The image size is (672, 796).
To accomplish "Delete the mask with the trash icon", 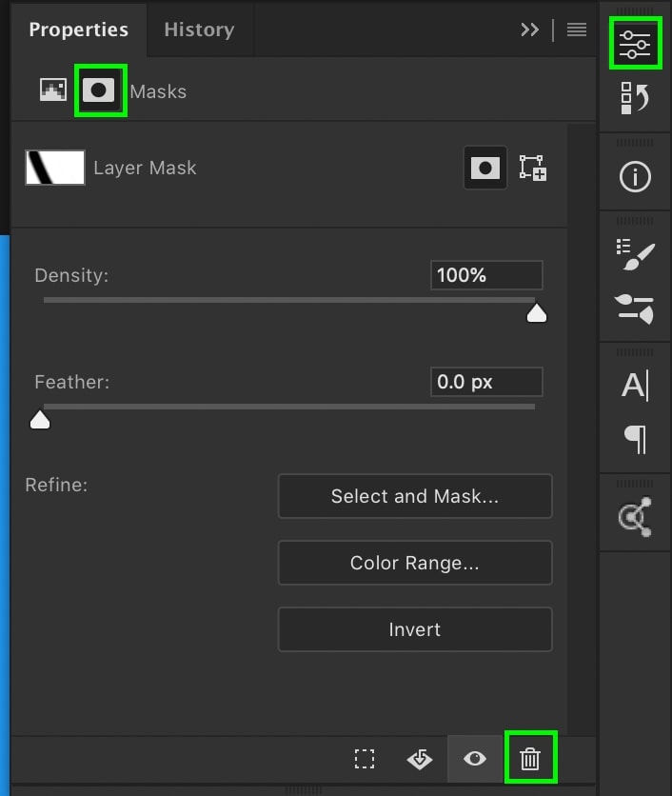I will tap(530, 759).
